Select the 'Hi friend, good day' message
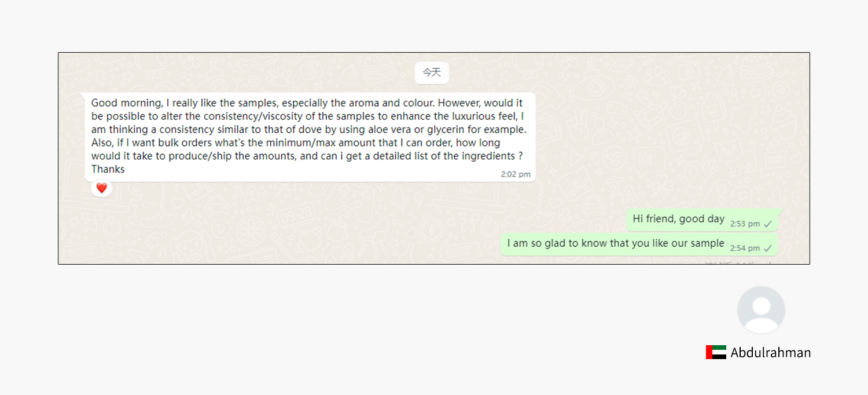This screenshot has width=868, height=395. (703, 220)
